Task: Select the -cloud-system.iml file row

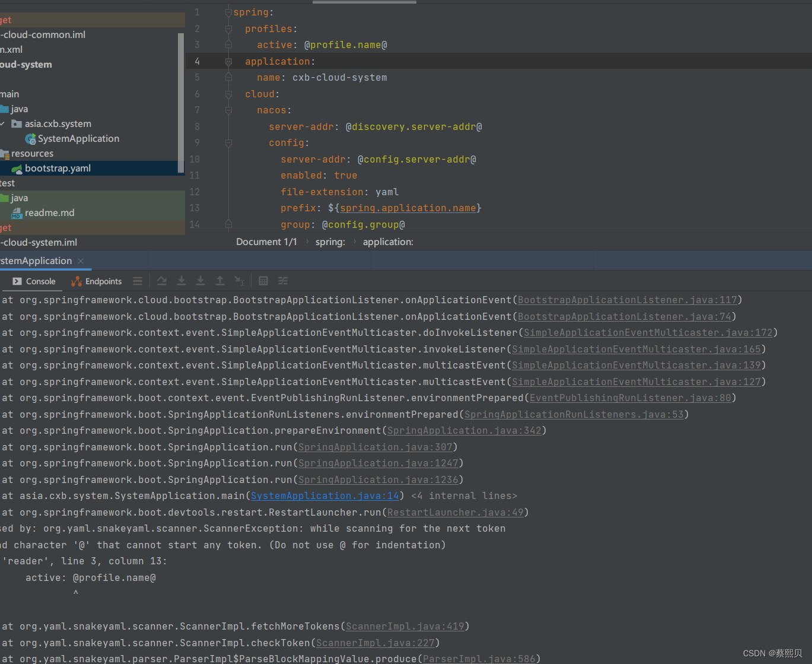Action: point(92,243)
